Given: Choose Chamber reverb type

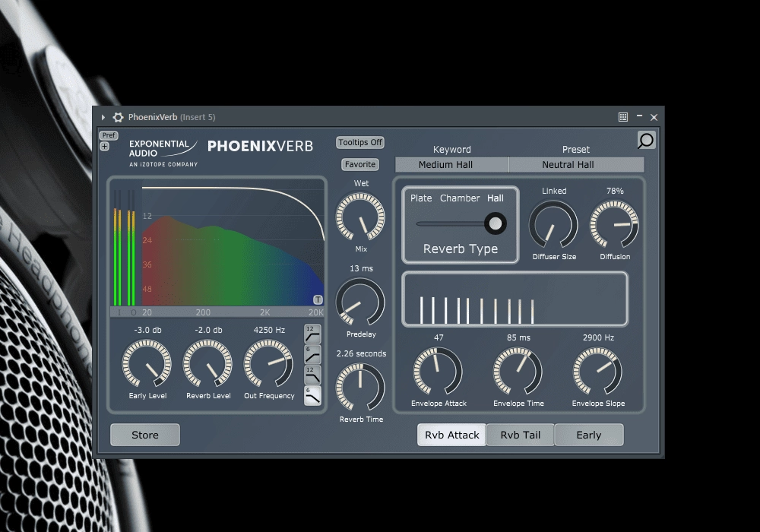Looking at the screenshot, I should coord(460,198).
